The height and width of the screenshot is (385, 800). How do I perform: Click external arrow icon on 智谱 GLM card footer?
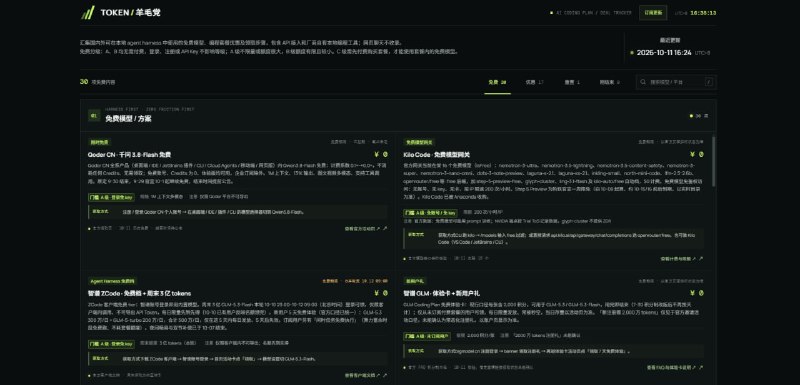[x=701, y=367]
